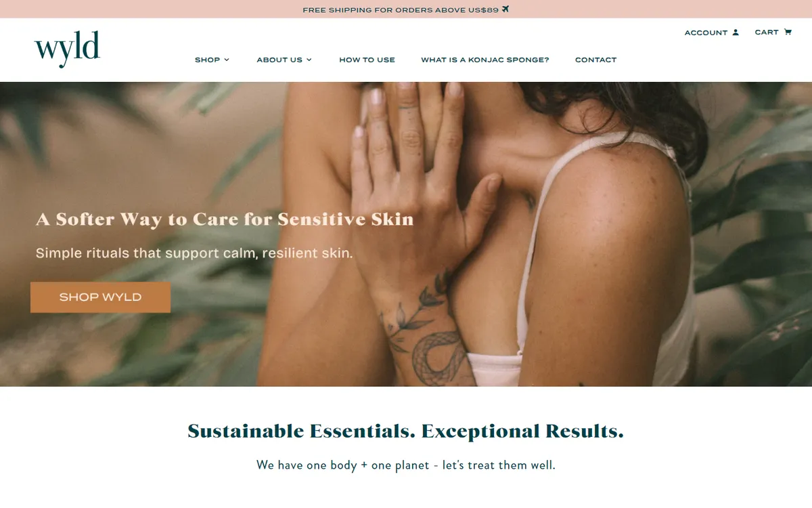Open the shopping cart icon

click(x=788, y=32)
